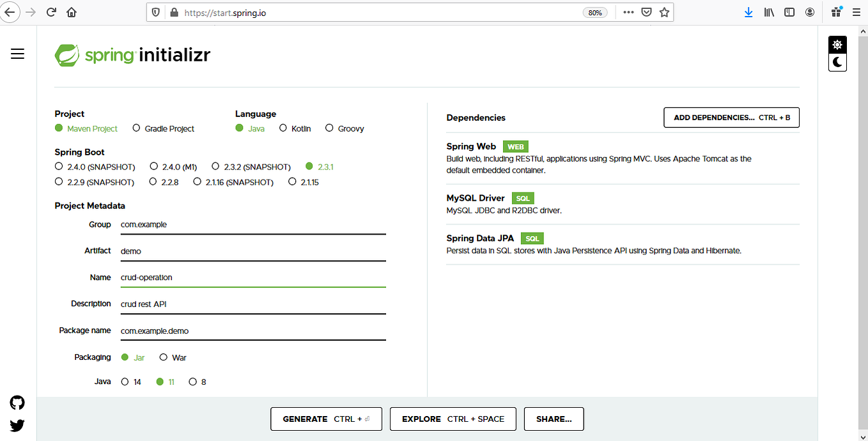The image size is (868, 441).
Task: Select War packaging instead of Jar
Action: (164, 357)
